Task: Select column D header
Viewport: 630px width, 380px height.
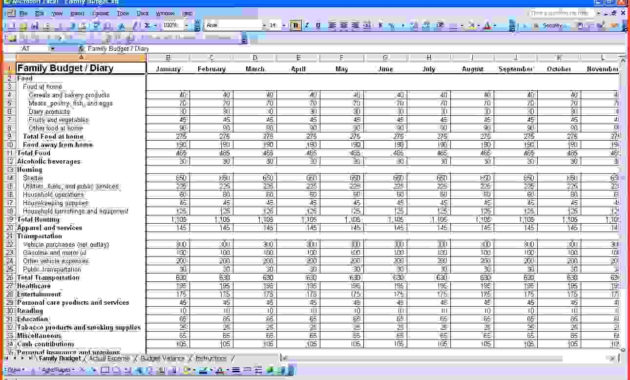Action: [255, 58]
